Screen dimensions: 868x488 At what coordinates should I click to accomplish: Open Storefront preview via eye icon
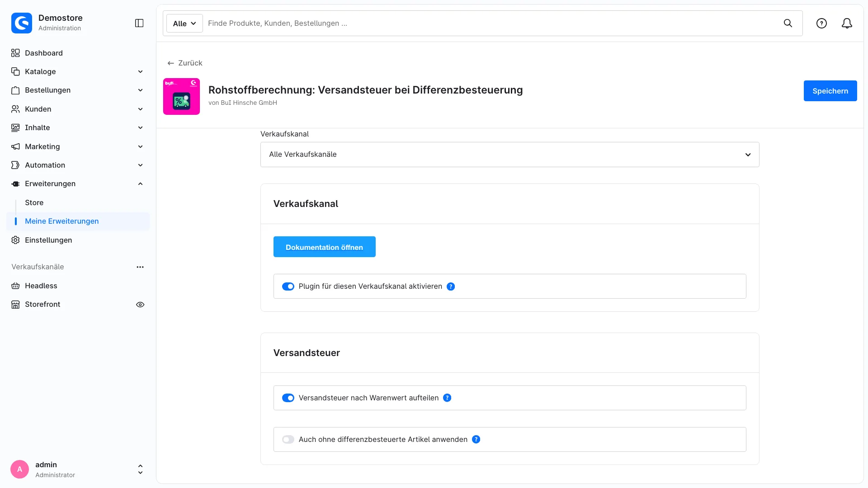coord(140,305)
